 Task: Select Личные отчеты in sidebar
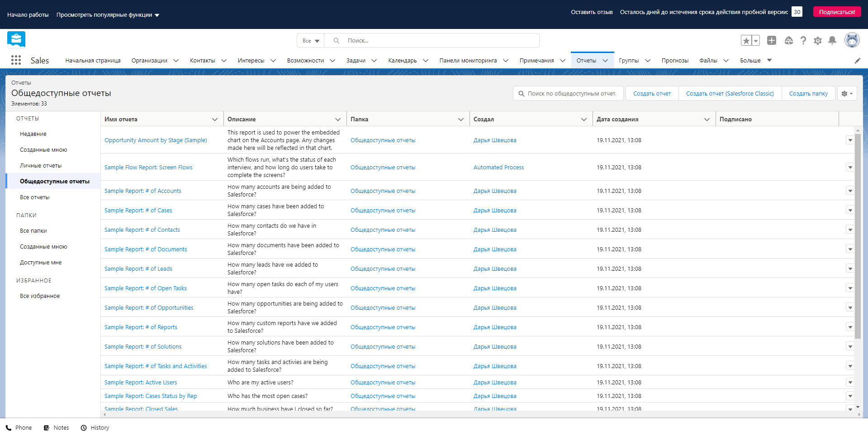41,166
